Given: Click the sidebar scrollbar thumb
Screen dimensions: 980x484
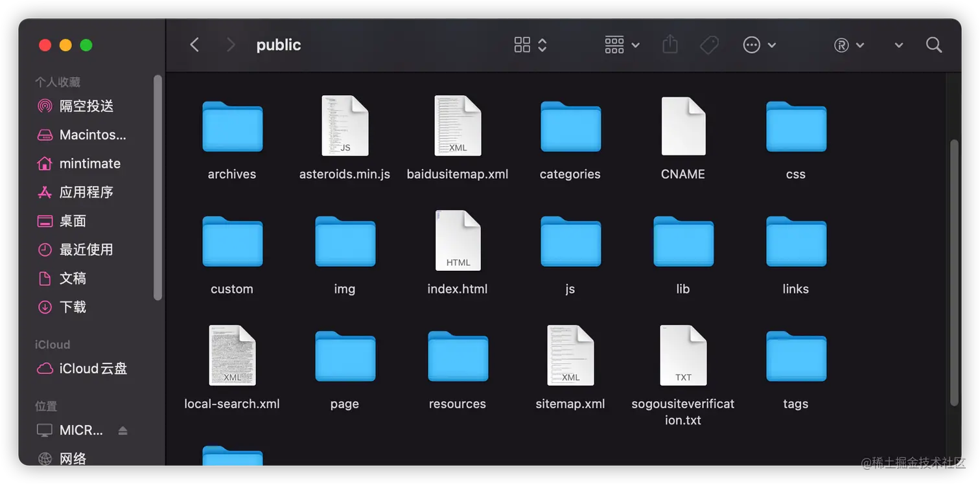Looking at the screenshot, I should [157, 188].
